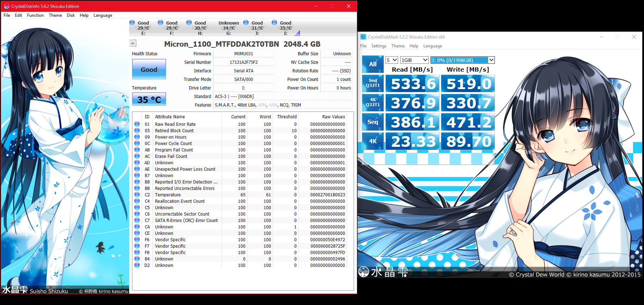
Task: Open Settings menu in CrystalDiskMark
Action: click(379, 46)
